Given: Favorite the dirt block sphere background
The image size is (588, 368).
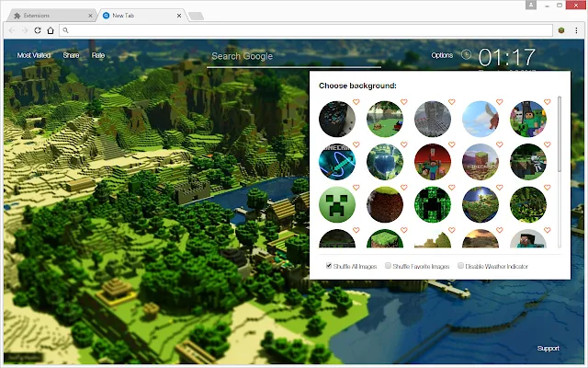Looking at the screenshot, I should tap(404, 188).
